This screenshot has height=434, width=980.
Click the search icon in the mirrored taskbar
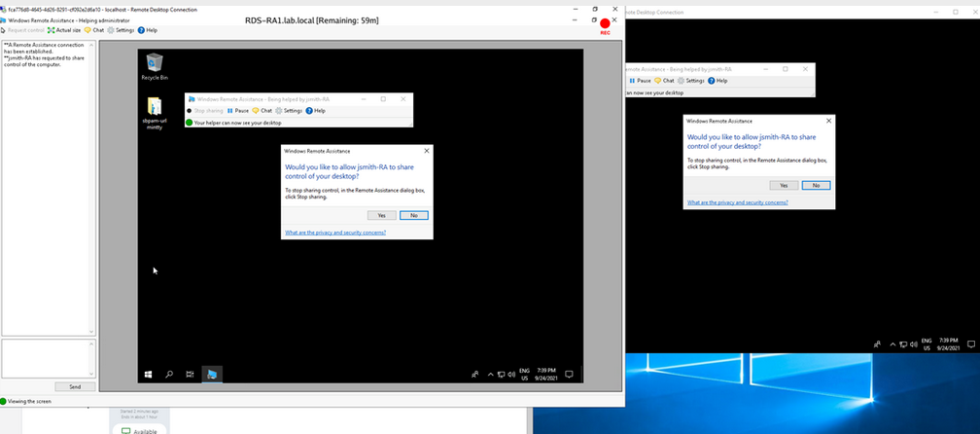(169, 374)
